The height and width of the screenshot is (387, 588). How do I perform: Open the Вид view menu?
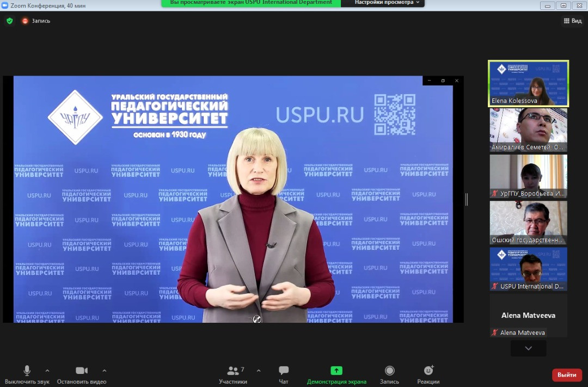coord(573,21)
